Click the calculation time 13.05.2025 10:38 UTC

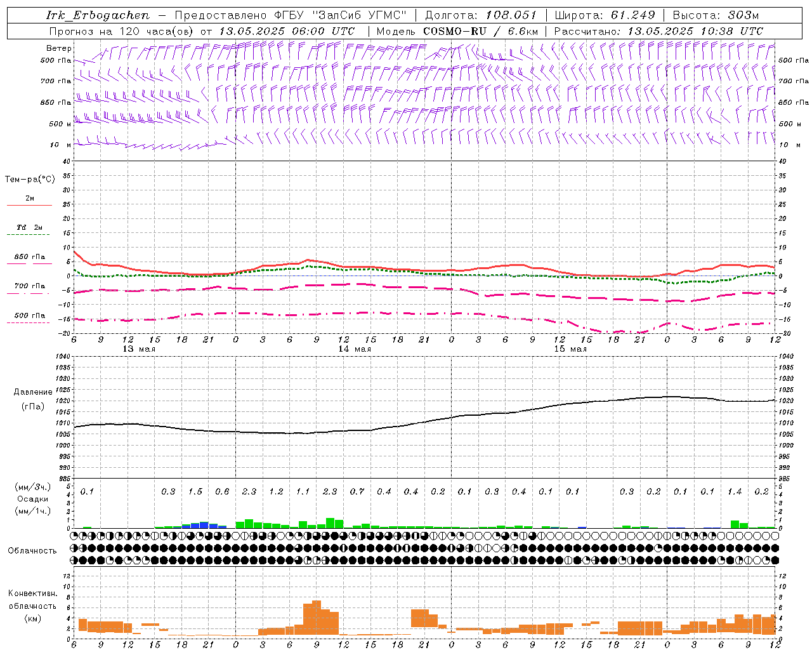click(x=696, y=31)
